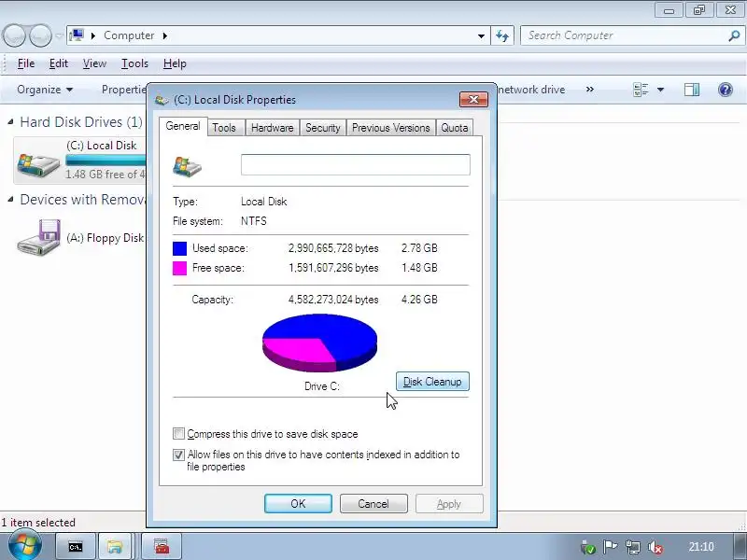
Task: Click the network drive toolbar button
Action: (x=530, y=90)
